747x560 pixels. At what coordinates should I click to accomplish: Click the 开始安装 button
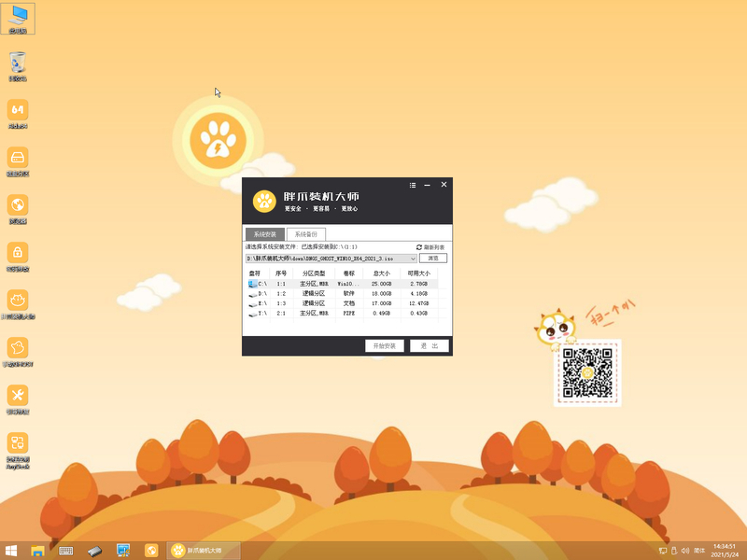(x=385, y=345)
